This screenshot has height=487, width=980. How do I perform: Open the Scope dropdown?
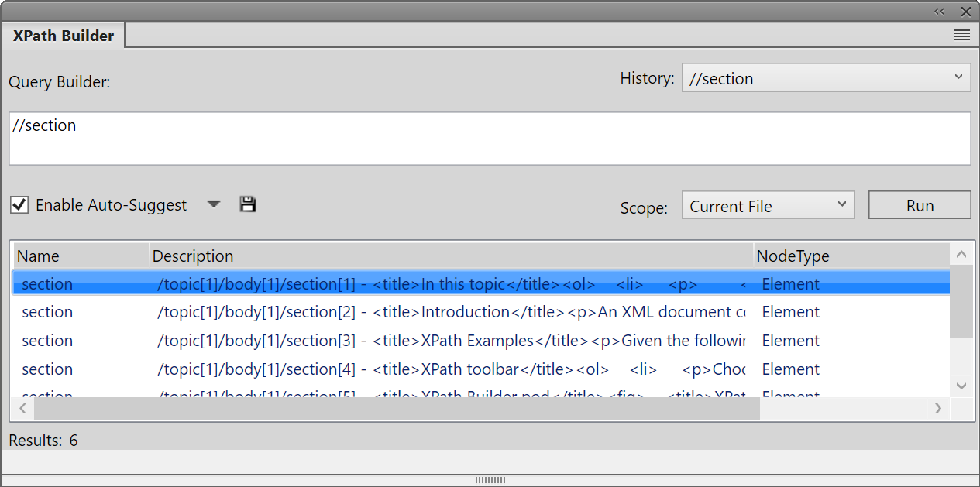pyautogui.click(x=843, y=204)
